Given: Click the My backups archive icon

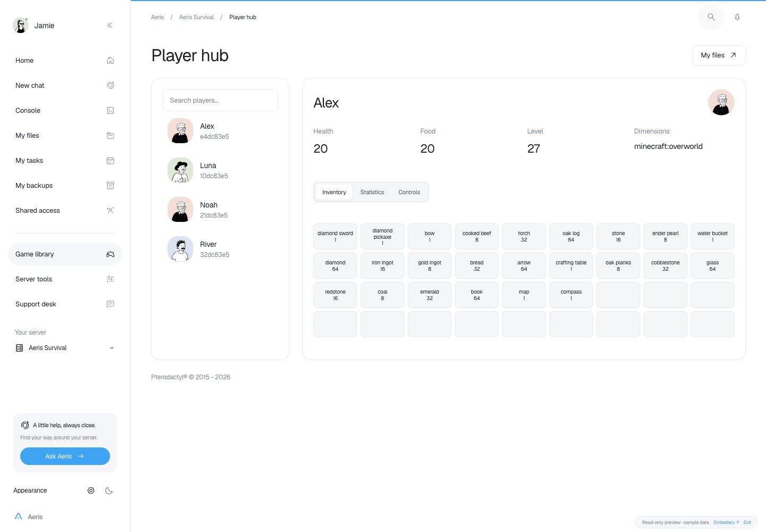Looking at the screenshot, I should (110, 185).
